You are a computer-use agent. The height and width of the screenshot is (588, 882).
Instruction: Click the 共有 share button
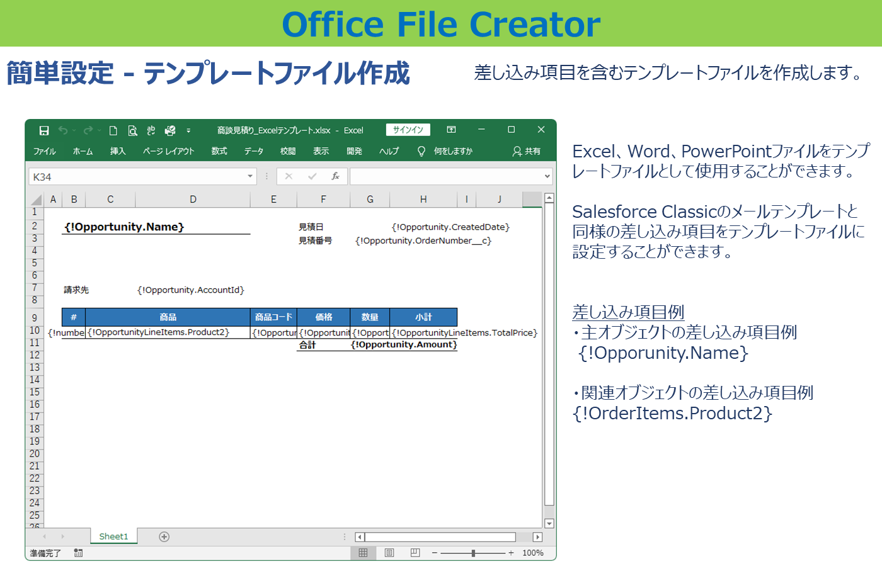pos(526,151)
